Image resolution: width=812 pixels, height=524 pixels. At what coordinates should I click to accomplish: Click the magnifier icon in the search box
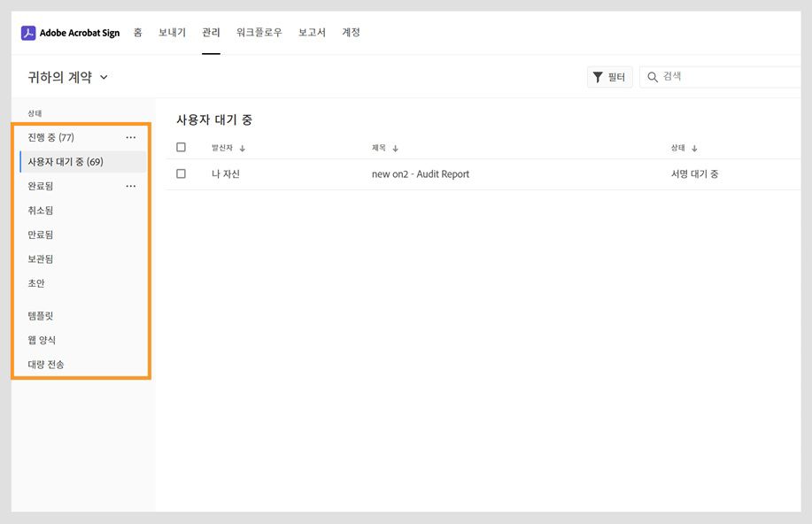tap(650, 76)
